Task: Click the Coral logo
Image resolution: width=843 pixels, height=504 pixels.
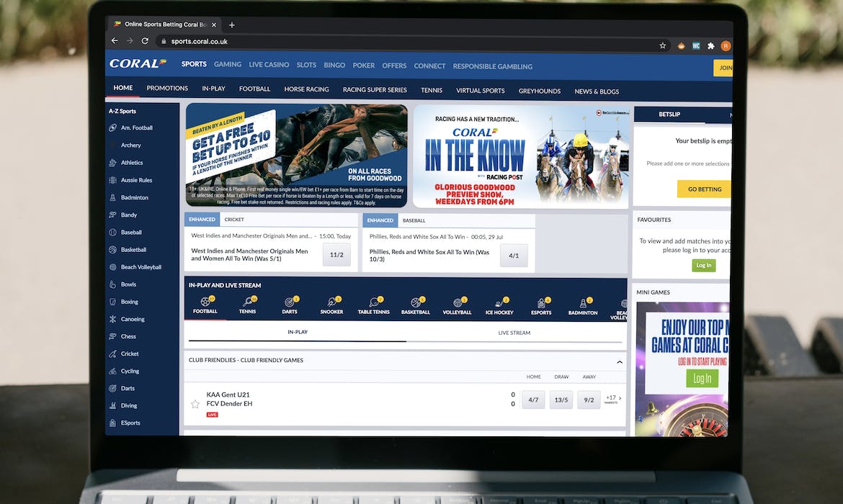Action: [138, 63]
